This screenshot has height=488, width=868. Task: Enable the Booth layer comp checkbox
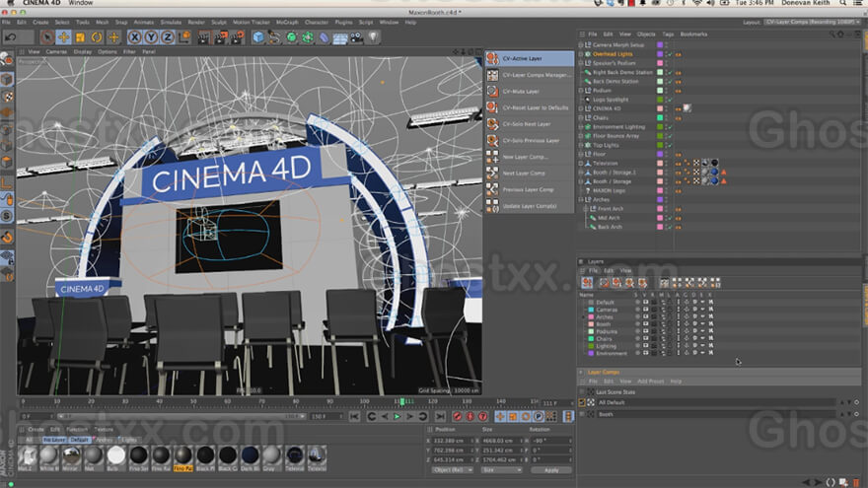[x=582, y=414]
